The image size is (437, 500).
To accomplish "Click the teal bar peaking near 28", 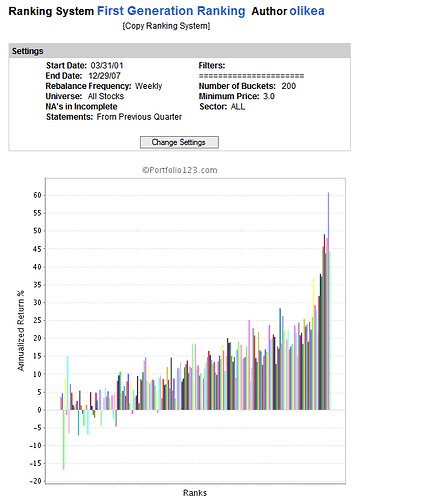I will point(280,359).
